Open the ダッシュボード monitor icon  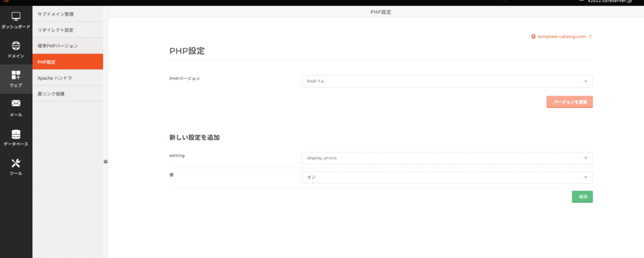[x=16, y=16]
